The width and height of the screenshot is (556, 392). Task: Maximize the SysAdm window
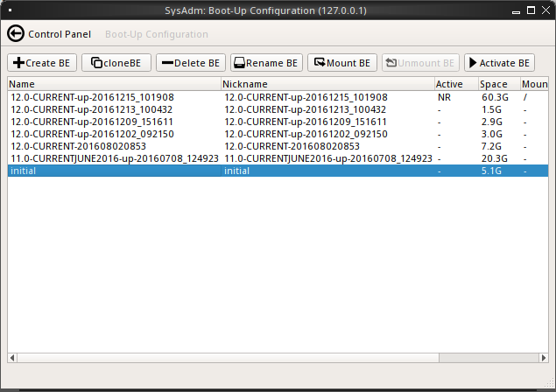coord(531,10)
